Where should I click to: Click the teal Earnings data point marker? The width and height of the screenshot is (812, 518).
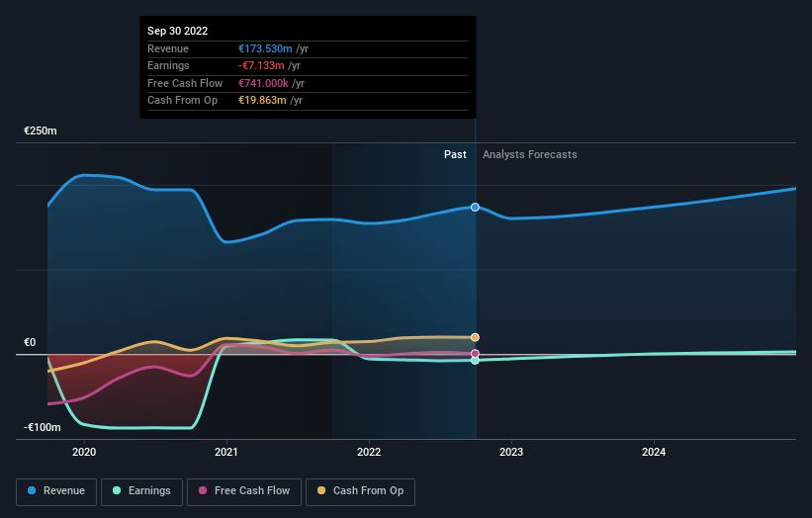pyautogui.click(x=475, y=360)
